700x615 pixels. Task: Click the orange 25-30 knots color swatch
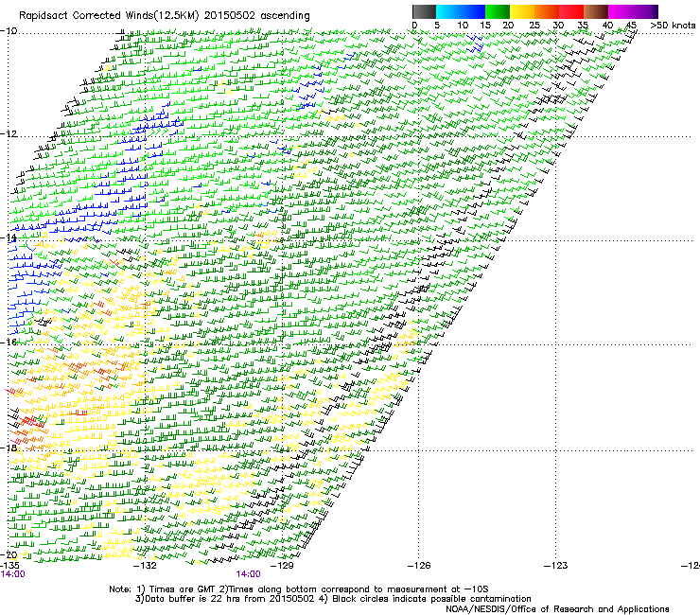pyautogui.click(x=547, y=11)
